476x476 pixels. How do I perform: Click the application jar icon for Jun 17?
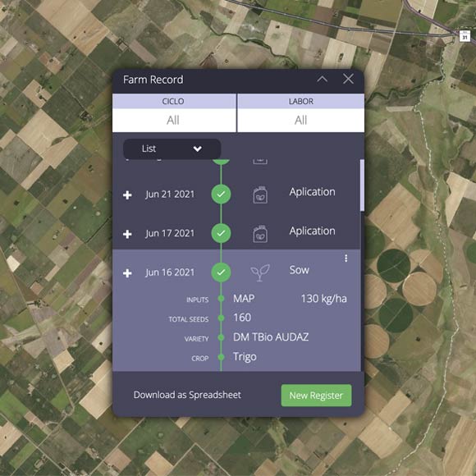pyautogui.click(x=260, y=234)
